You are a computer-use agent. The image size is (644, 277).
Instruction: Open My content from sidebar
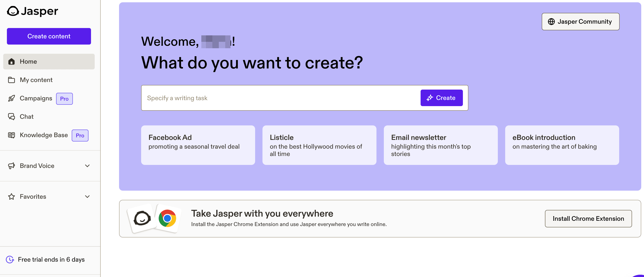36,80
